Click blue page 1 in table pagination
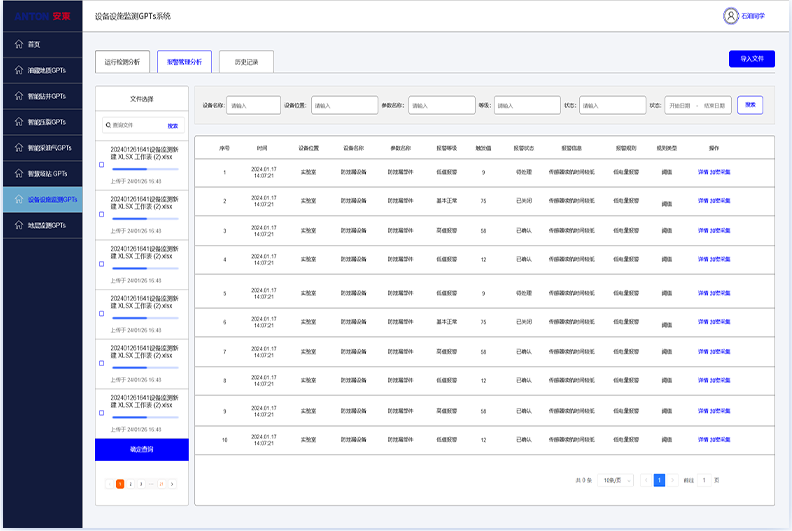Image resolution: width=792 pixels, height=531 pixels. (x=659, y=480)
